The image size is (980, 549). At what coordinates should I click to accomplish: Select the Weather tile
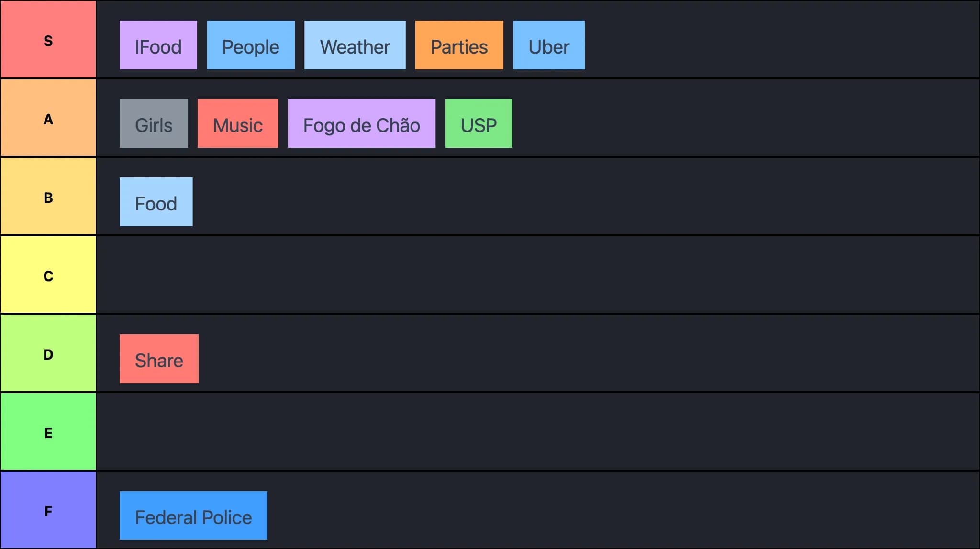click(355, 45)
